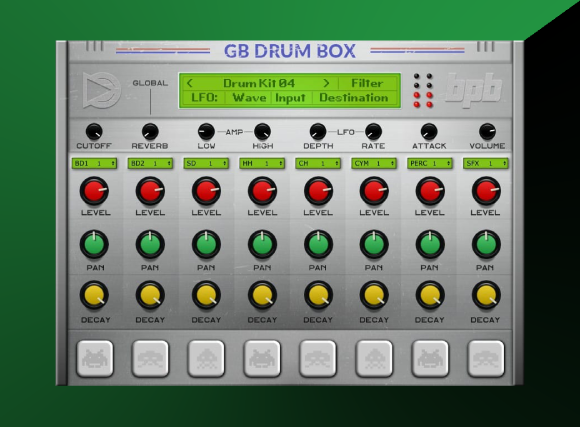This screenshot has height=427, width=580.
Task: Open the Filter option in display
Action: pyautogui.click(x=367, y=83)
